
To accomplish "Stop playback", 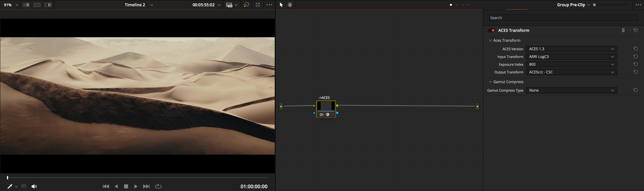I will coord(126,186).
